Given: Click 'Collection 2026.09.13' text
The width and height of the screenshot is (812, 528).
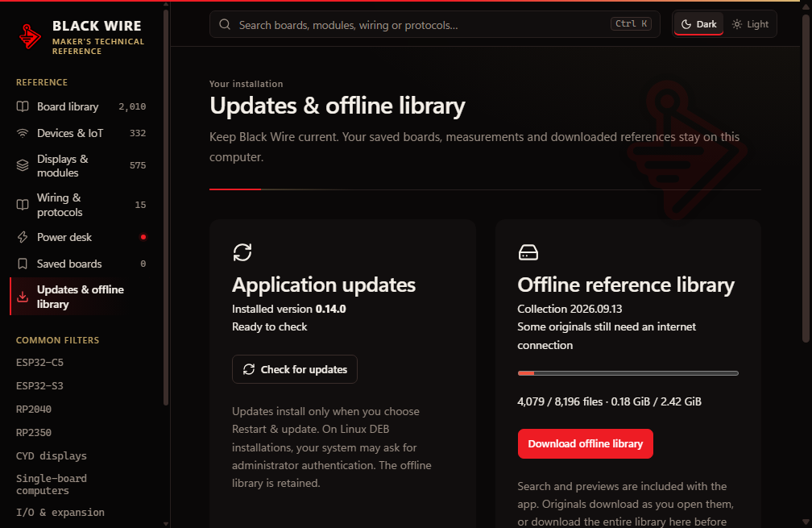Looking at the screenshot, I should click(x=570, y=309).
